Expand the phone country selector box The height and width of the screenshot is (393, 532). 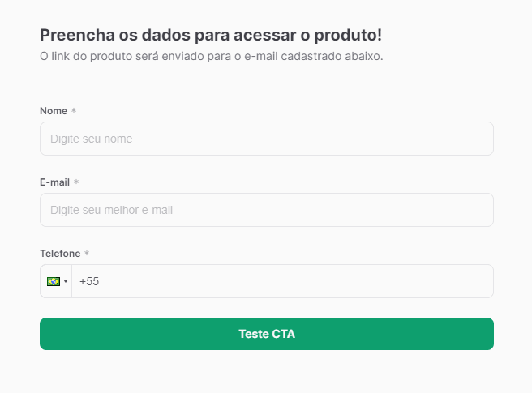(57, 281)
